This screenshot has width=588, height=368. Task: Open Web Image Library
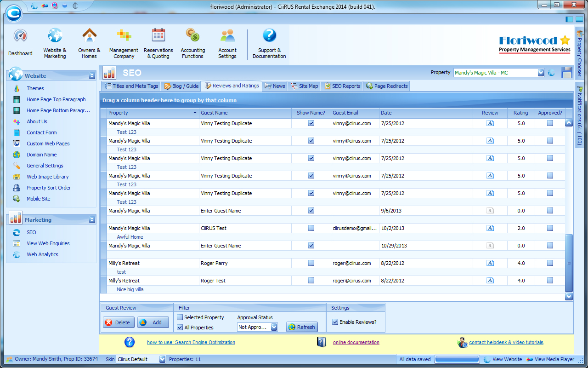click(48, 177)
